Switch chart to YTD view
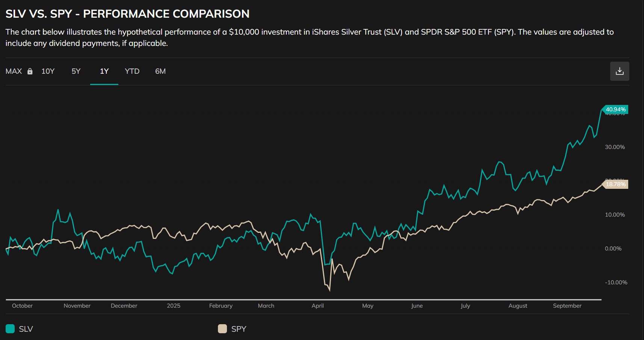Screen dimensions: 644x340 click(x=132, y=71)
